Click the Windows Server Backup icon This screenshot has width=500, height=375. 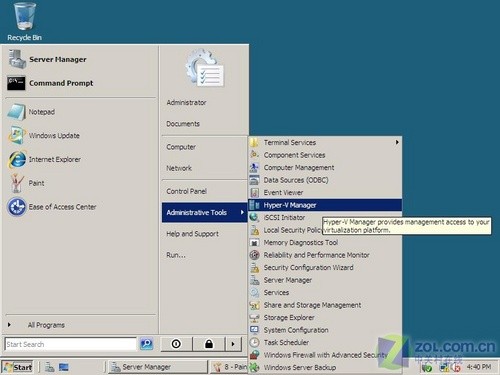click(x=254, y=367)
